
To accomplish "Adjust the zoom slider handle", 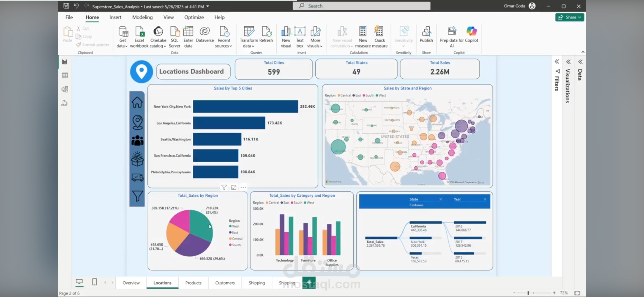I will tap(528, 293).
